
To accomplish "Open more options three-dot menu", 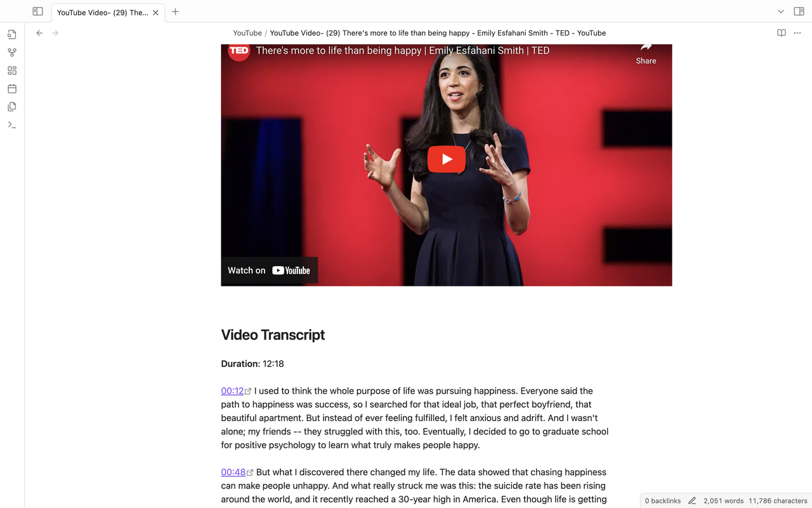I will (797, 33).
